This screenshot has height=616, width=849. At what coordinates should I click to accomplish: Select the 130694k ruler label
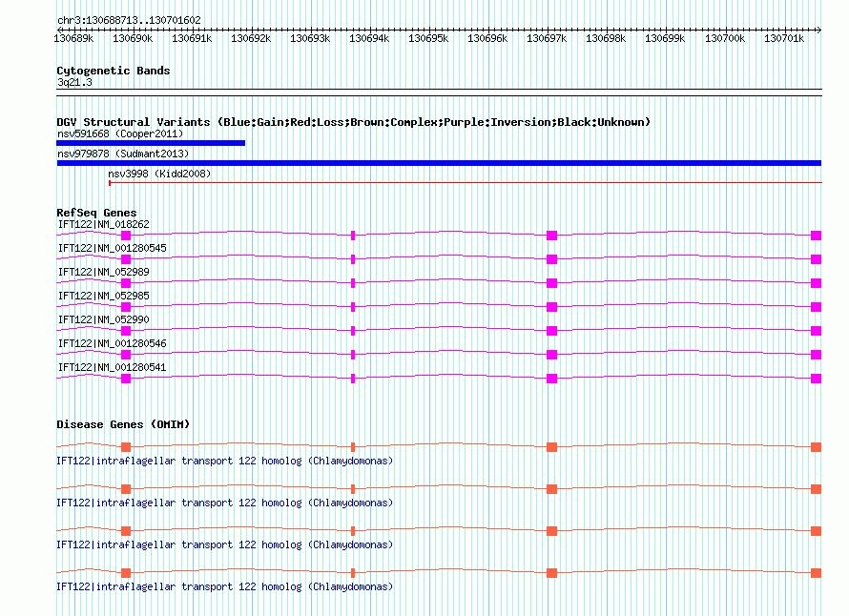pos(369,38)
